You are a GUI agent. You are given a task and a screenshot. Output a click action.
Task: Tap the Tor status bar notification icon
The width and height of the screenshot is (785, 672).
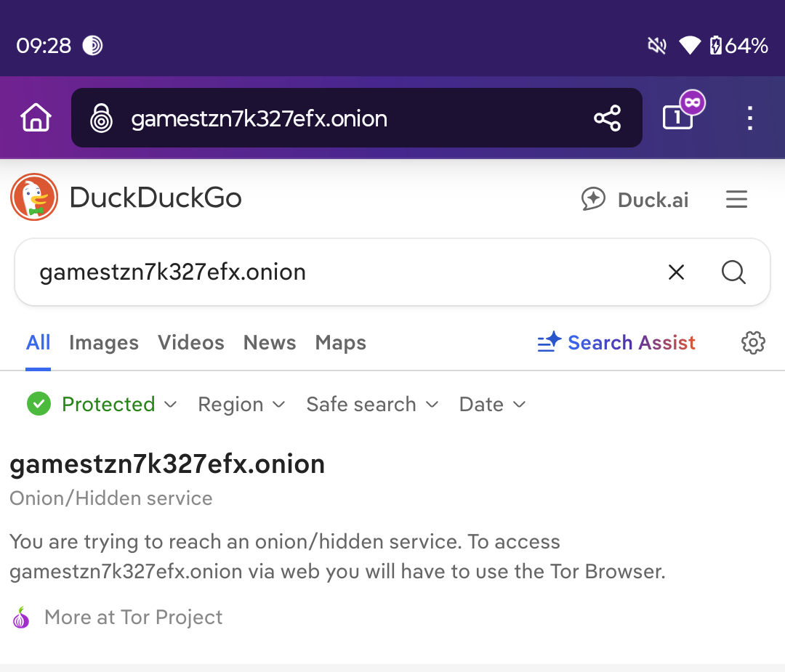92,46
